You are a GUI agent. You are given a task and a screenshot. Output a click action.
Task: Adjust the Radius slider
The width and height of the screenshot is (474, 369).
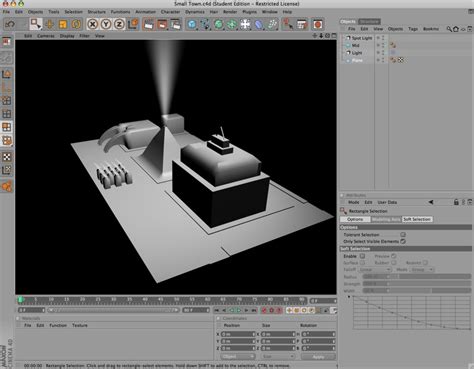[x=417, y=277]
